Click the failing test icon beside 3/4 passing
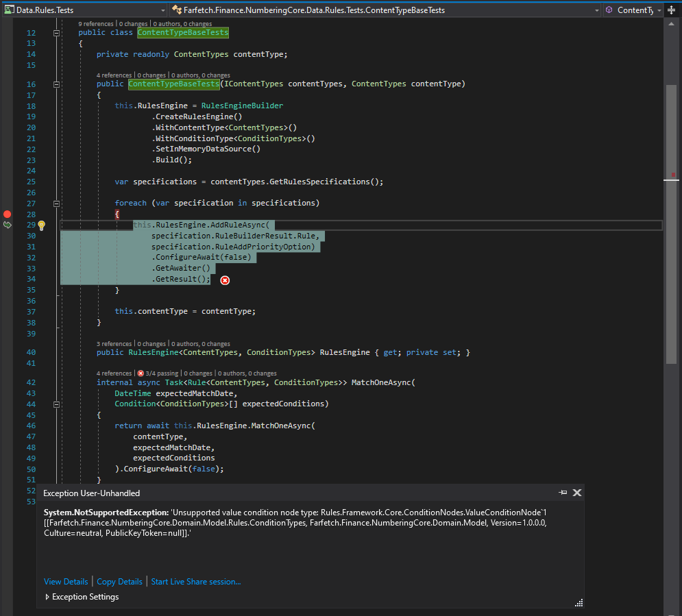The width and height of the screenshot is (682, 616). (x=141, y=373)
